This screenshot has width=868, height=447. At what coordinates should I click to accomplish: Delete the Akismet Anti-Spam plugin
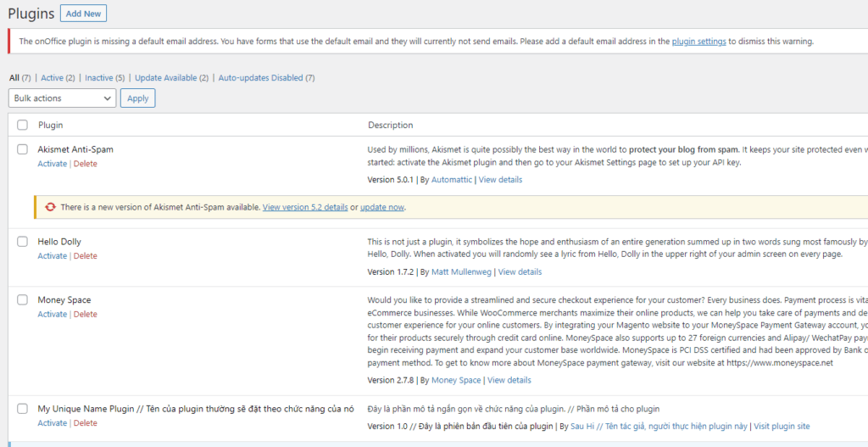click(x=86, y=164)
